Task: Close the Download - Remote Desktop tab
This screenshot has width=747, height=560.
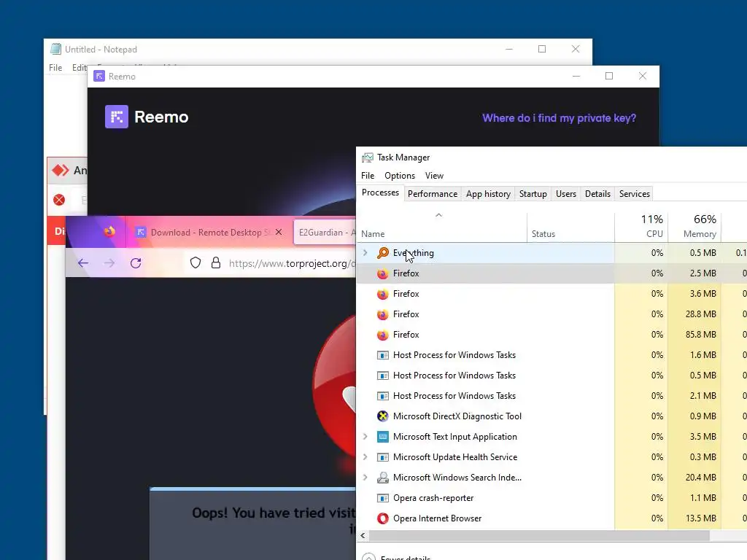Action: (279, 232)
